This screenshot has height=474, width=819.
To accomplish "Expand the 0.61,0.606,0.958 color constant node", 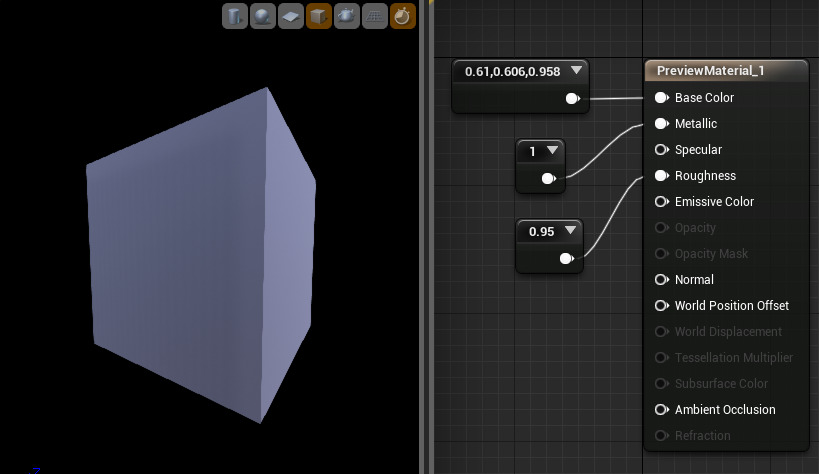I will tap(576, 71).
